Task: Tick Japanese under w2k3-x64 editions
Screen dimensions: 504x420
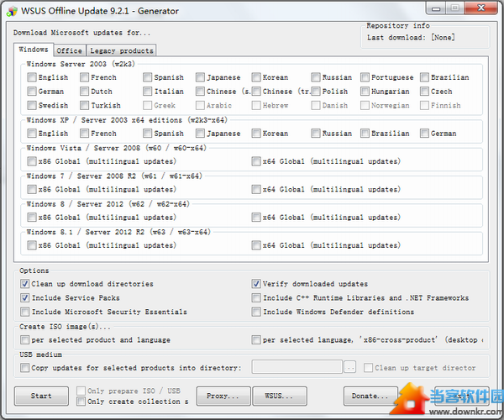Action: [200, 133]
